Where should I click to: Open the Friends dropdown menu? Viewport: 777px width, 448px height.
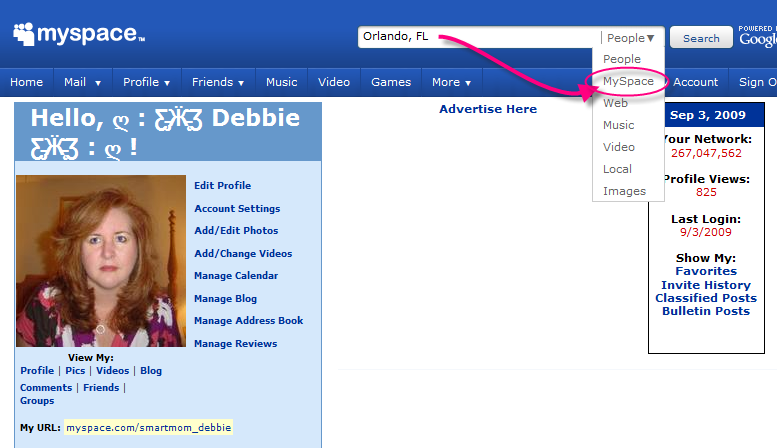click(x=218, y=82)
